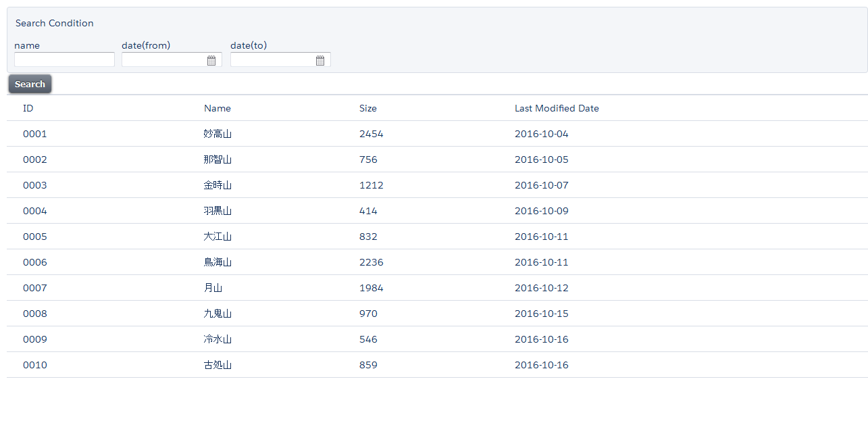Click the name 那智山
This screenshot has height=444, width=868.
(218, 159)
